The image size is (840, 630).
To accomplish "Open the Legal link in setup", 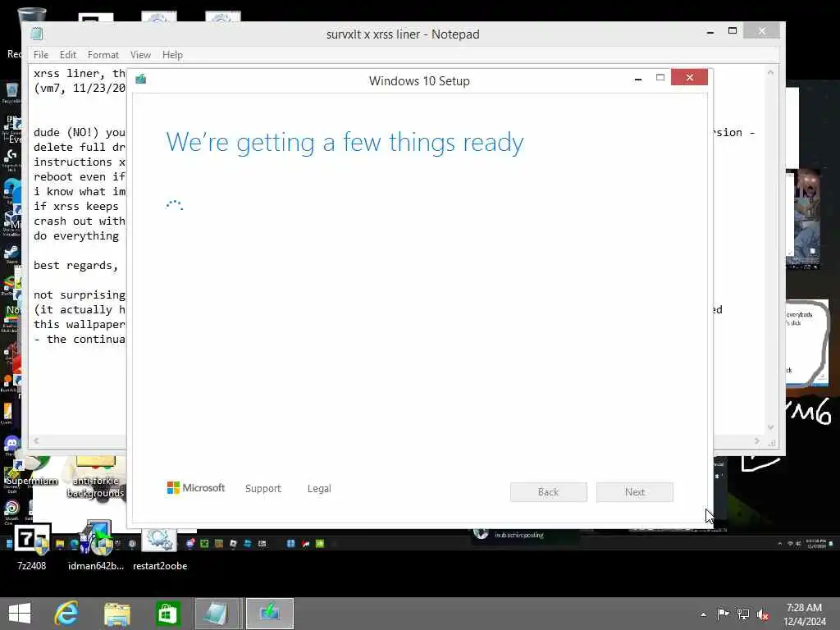I will [x=319, y=489].
